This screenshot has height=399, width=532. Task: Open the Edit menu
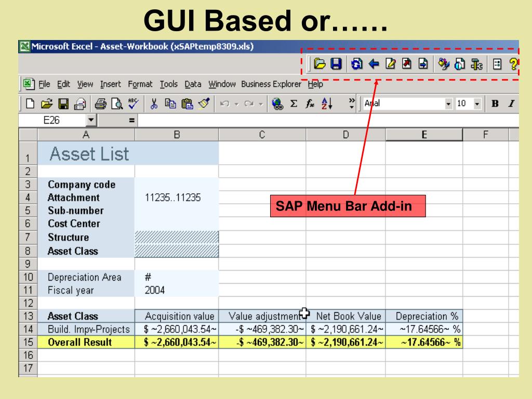click(x=63, y=84)
